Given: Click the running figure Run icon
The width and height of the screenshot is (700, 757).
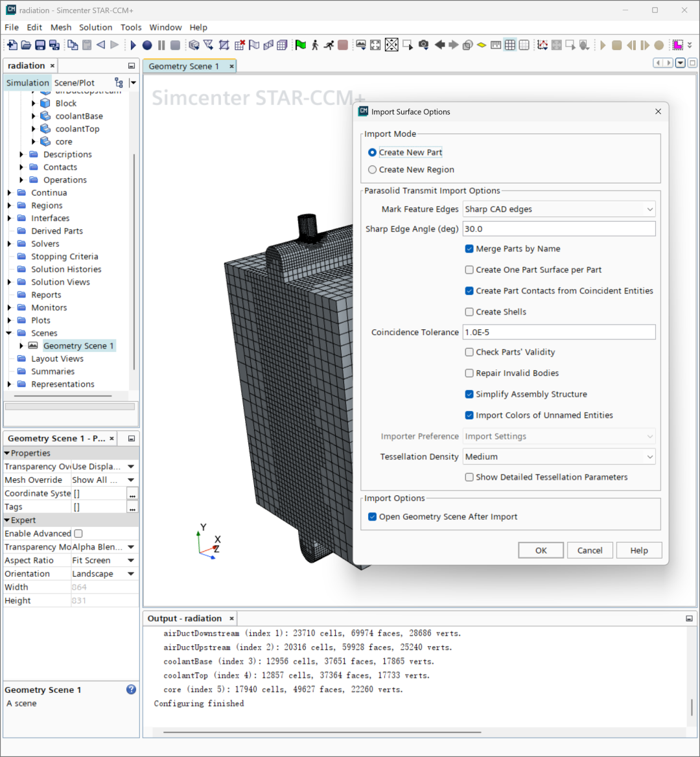Looking at the screenshot, I should pos(329,45).
